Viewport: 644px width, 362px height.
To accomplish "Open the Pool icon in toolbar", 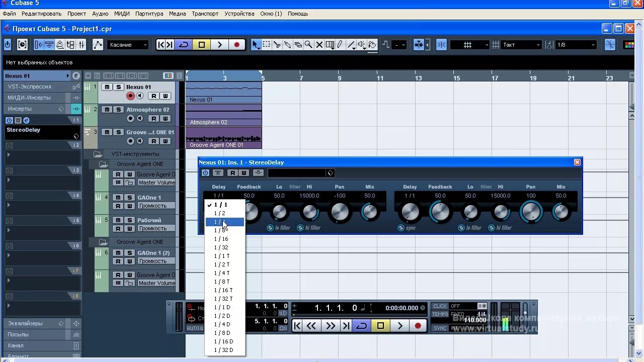I will tap(70, 45).
